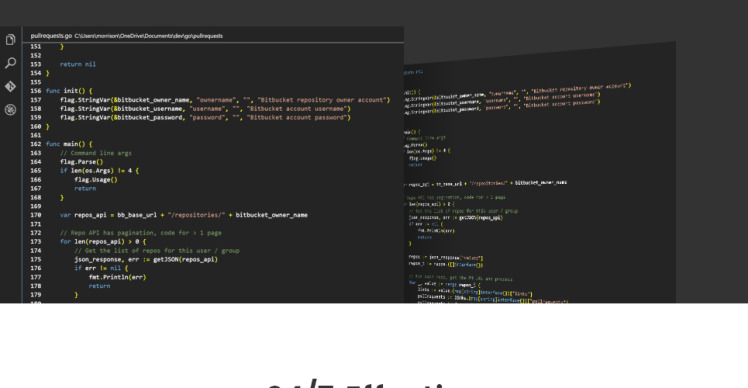Click line number 162 in the gutter
The height and width of the screenshot is (388, 748).
point(36,144)
